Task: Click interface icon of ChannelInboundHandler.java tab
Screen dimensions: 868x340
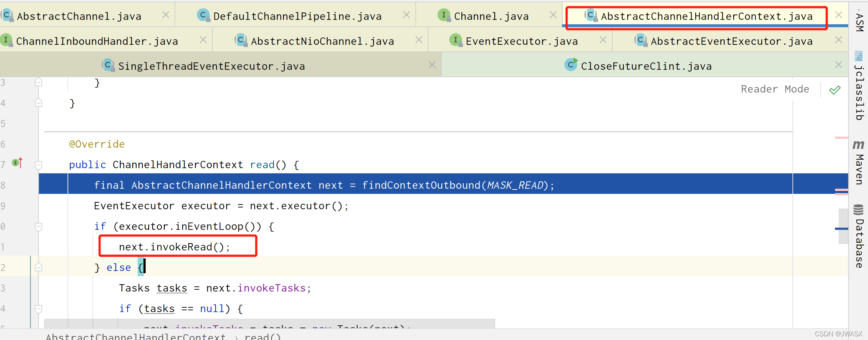Action: (x=6, y=40)
